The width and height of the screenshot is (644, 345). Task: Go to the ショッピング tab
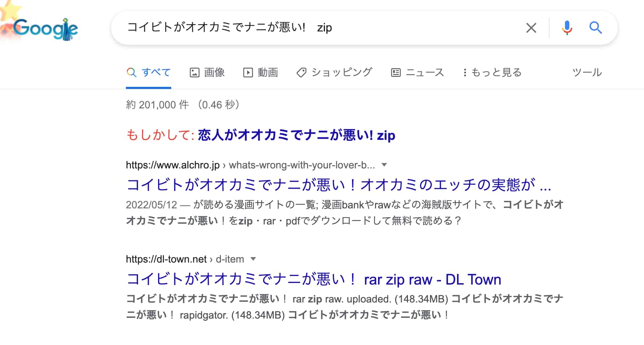point(334,73)
